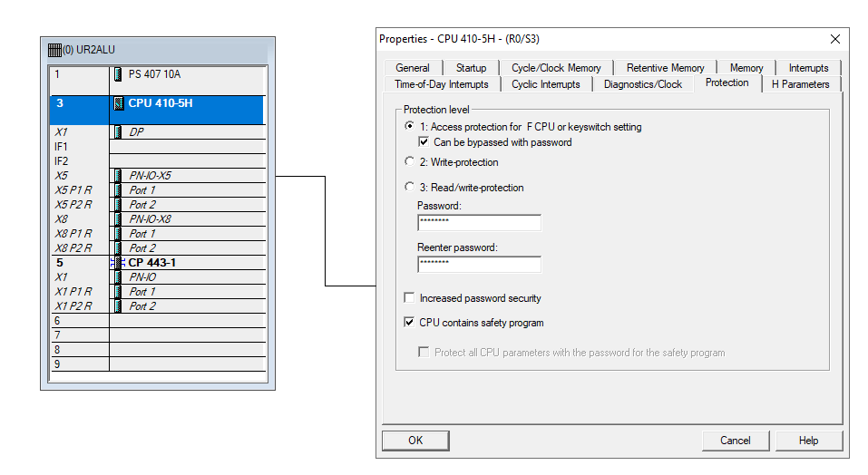Click the Reenter password field
Viewport: 868px width, 475px height.
479,264
